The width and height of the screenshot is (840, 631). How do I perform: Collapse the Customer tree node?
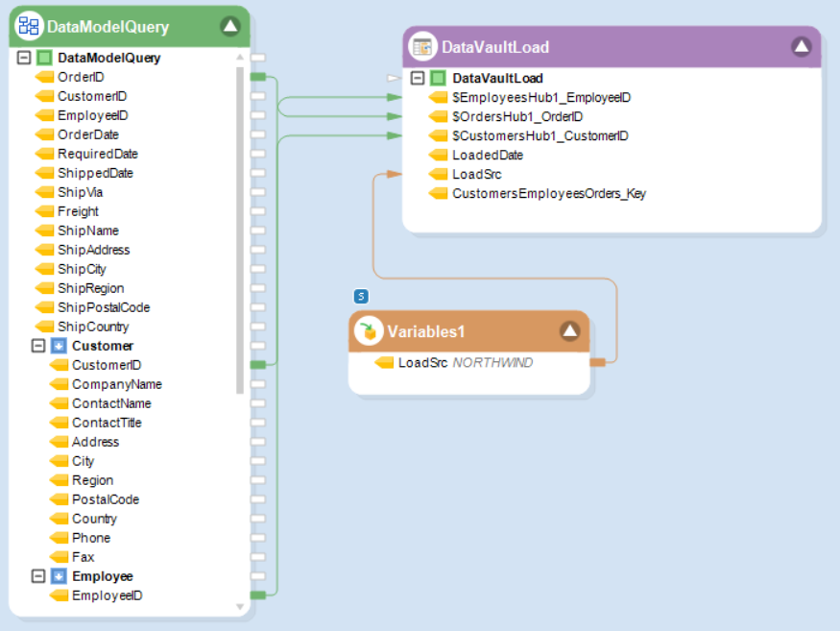[38, 346]
